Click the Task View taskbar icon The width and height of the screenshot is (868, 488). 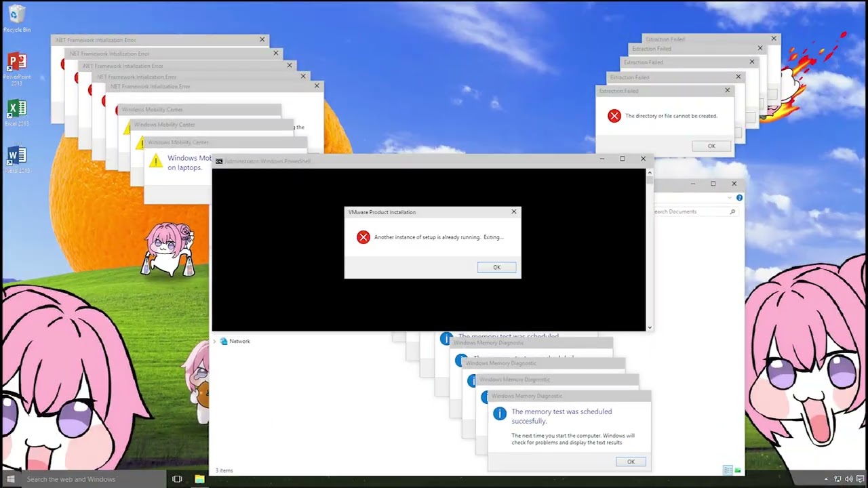(177, 479)
